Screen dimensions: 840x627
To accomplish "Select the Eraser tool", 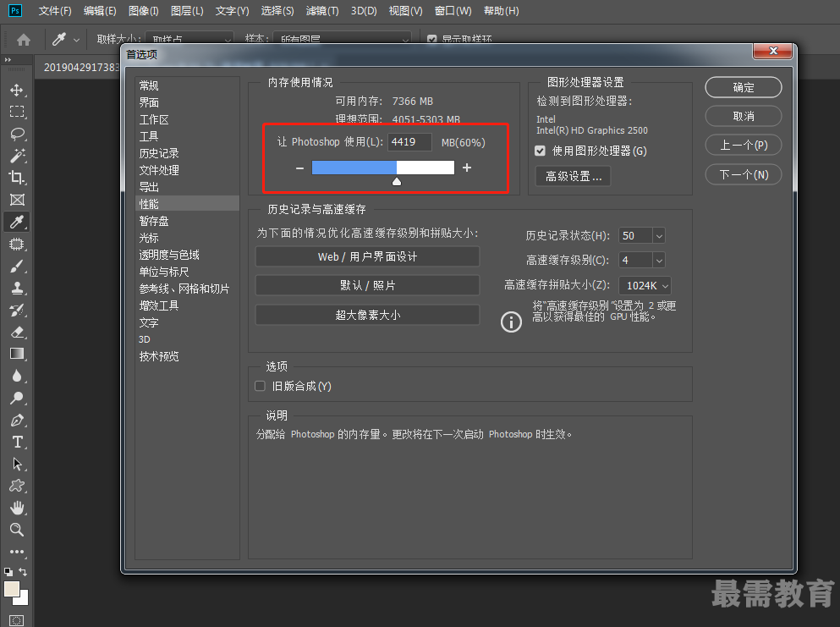I will 17,333.
